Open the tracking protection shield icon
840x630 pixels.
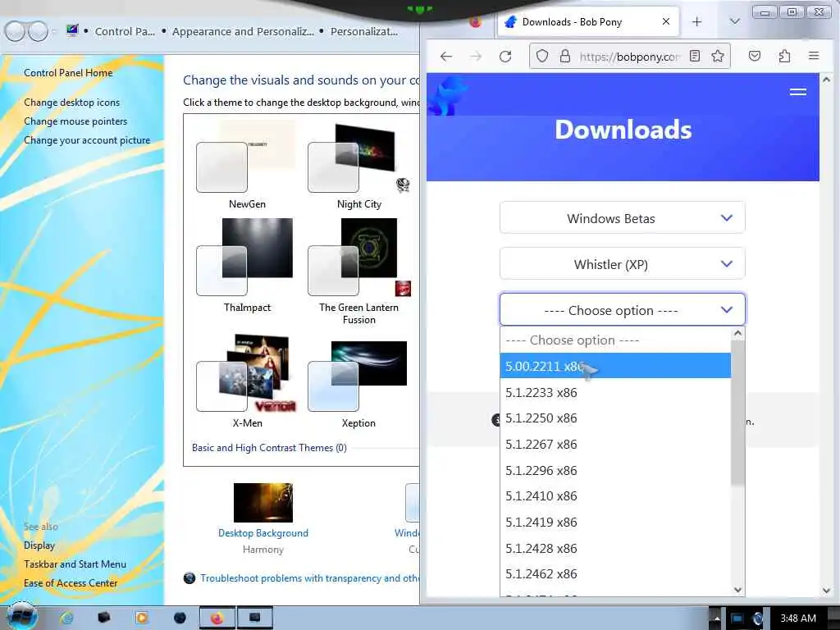coord(542,57)
